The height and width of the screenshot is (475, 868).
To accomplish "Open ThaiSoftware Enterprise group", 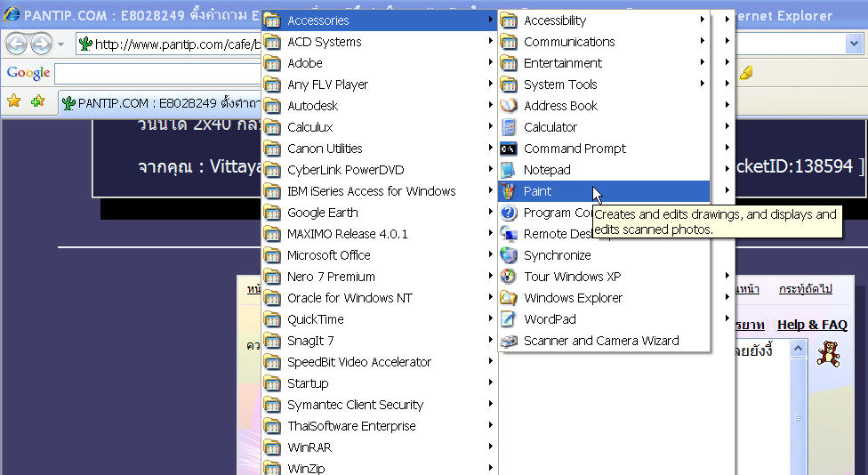I will (379, 426).
